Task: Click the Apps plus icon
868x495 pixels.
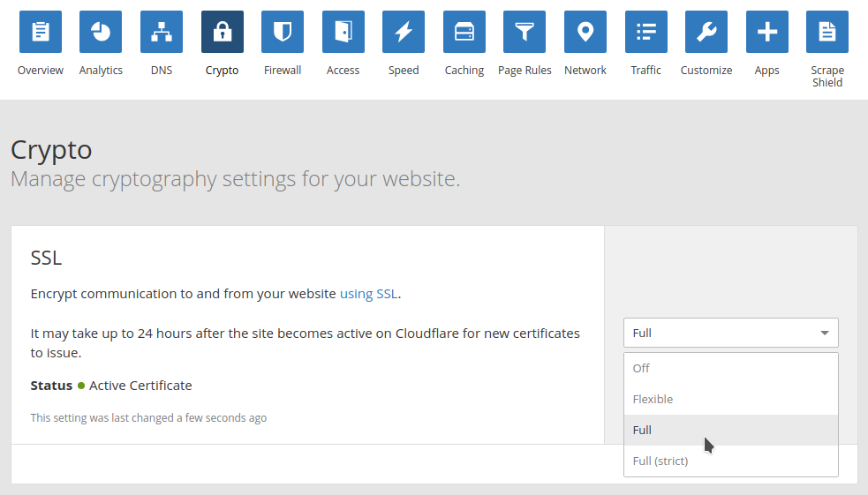Action: (767, 33)
